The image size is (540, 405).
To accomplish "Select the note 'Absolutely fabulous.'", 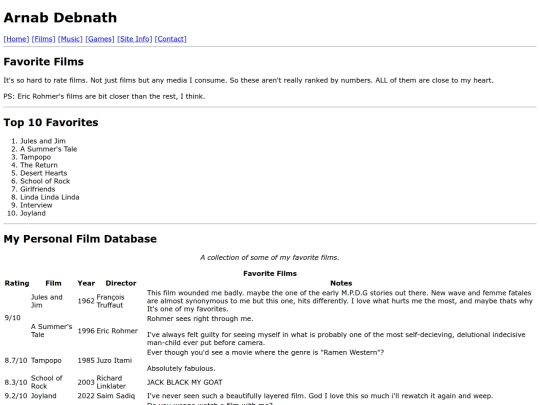I will pyautogui.click(x=181, y=368).
